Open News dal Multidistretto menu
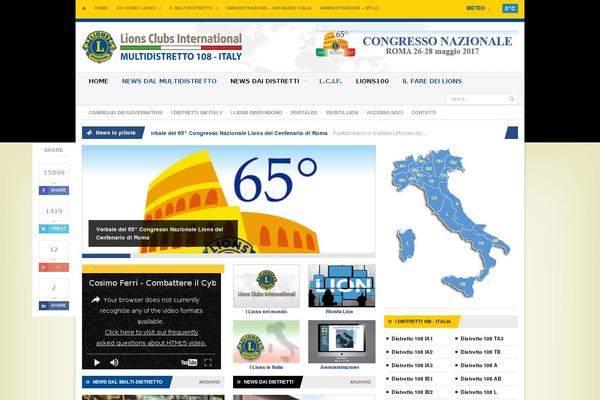The height and width of the screenshot is (400, 600). [x=169, y=81]
